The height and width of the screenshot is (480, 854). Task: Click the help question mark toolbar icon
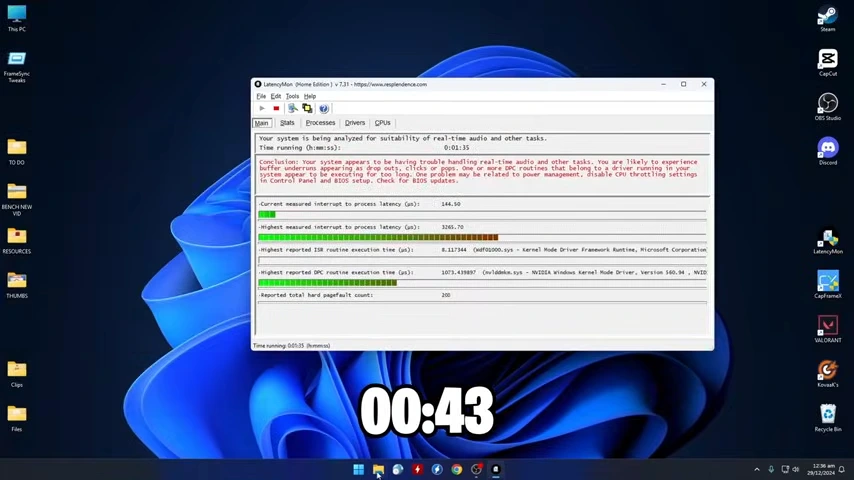[324, 108]
